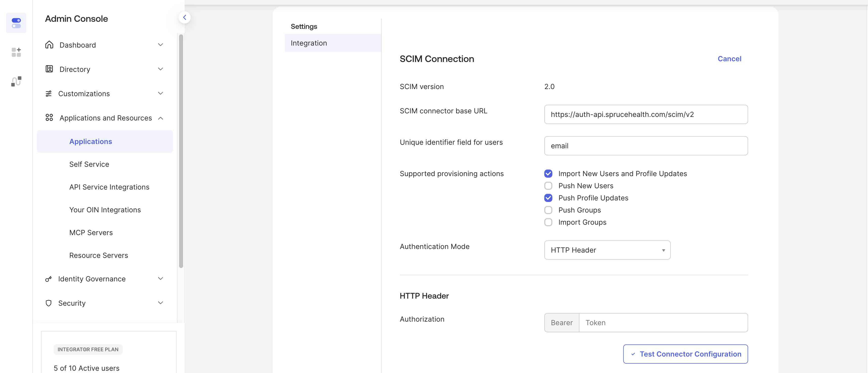Click the Applications and Resources circles icon
The width and height of the screenshot is (868, 373).
[49, 118]
